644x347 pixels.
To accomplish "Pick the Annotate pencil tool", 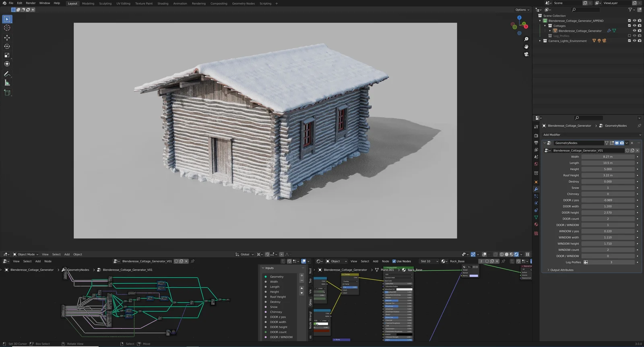I will pos(7,74).
